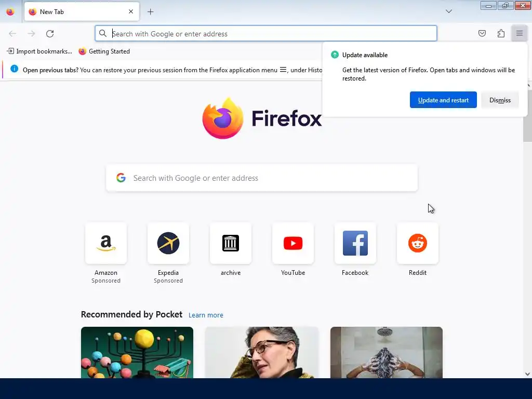Open the shower hair-washing Pocket story

tap(386, 352)
